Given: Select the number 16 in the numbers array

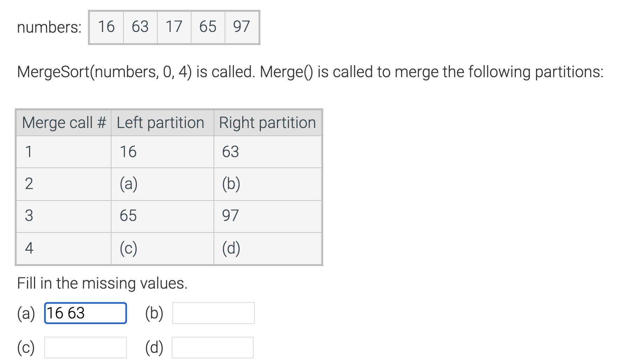Looking at the screenshot, I should coord(106,27).
